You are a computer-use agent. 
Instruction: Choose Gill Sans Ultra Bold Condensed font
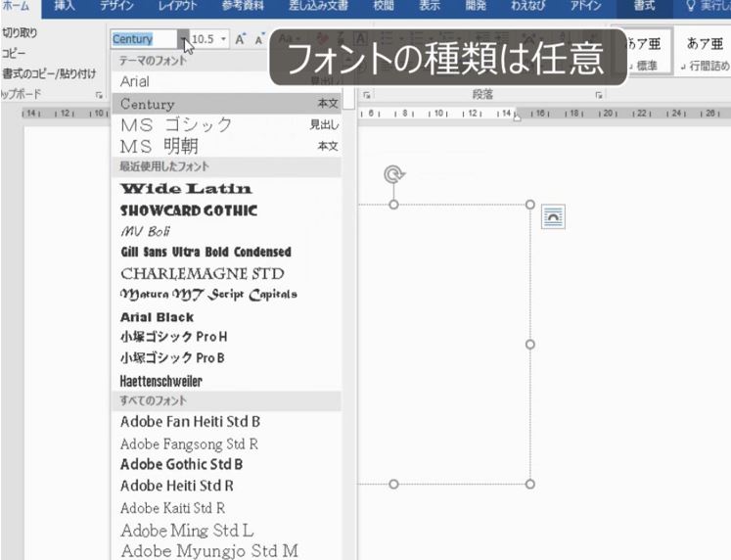coord(227,252)
